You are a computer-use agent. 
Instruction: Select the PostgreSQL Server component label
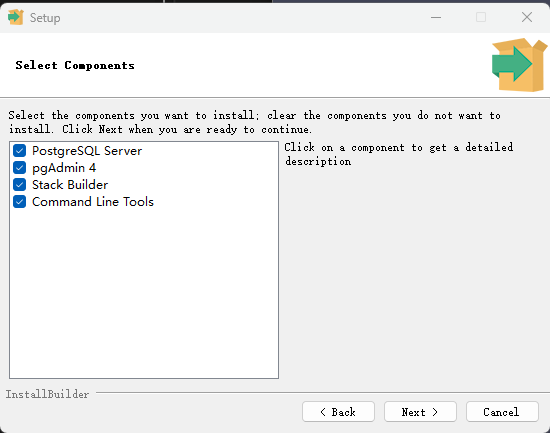tap(87, 151)
